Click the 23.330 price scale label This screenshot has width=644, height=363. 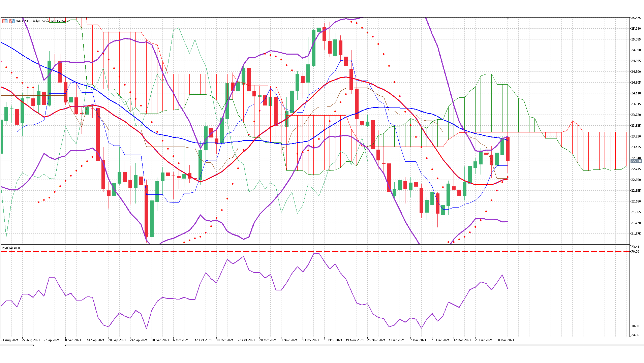point(636,136)
